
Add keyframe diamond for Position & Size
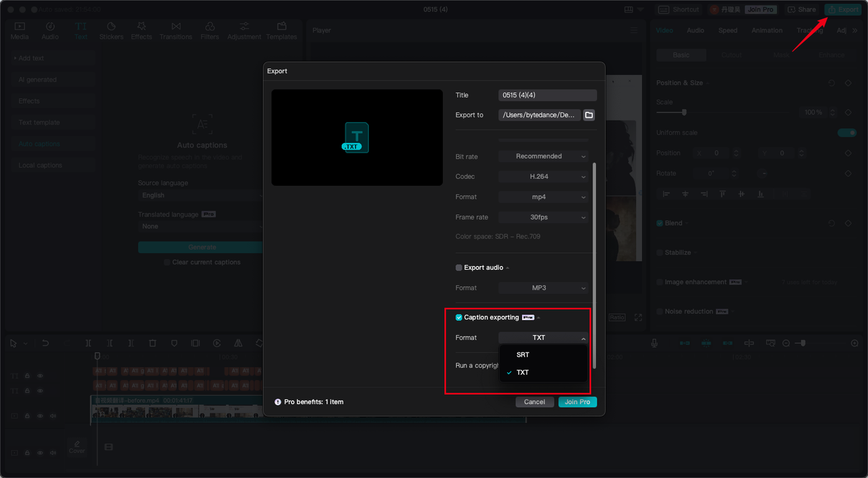(x=848, y=83)
